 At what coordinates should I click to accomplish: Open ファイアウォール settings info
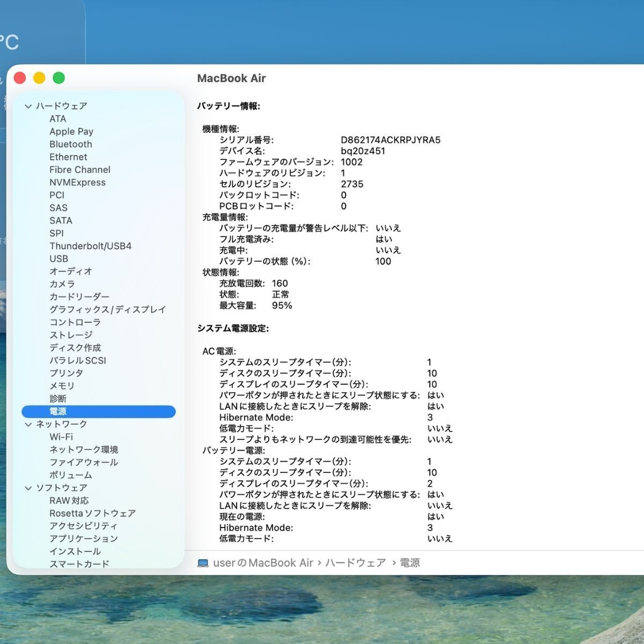point(82,462)
